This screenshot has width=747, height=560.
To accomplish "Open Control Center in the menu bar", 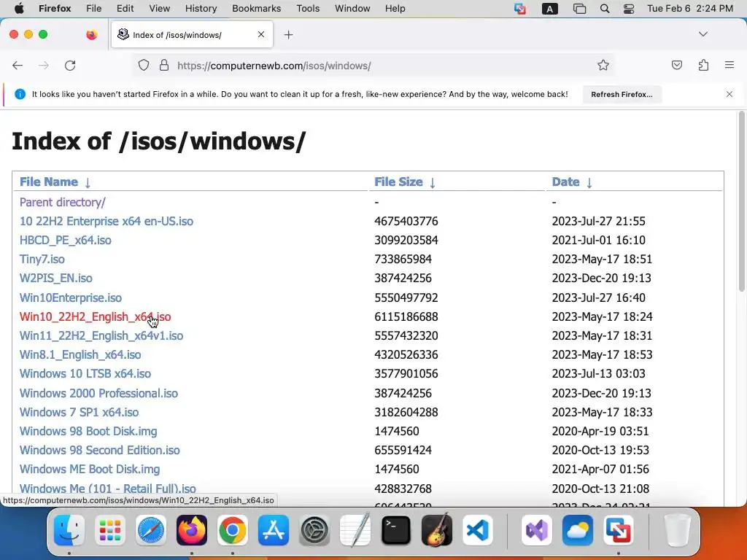I will (629, 9).
